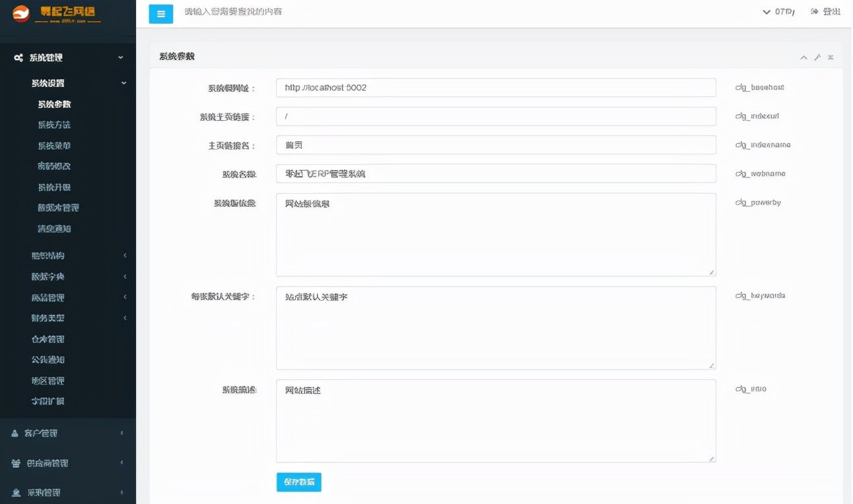This screenshot has width=853, height=504.
Task: Click the logout arrow icon at top right
Action: point(815,11)
